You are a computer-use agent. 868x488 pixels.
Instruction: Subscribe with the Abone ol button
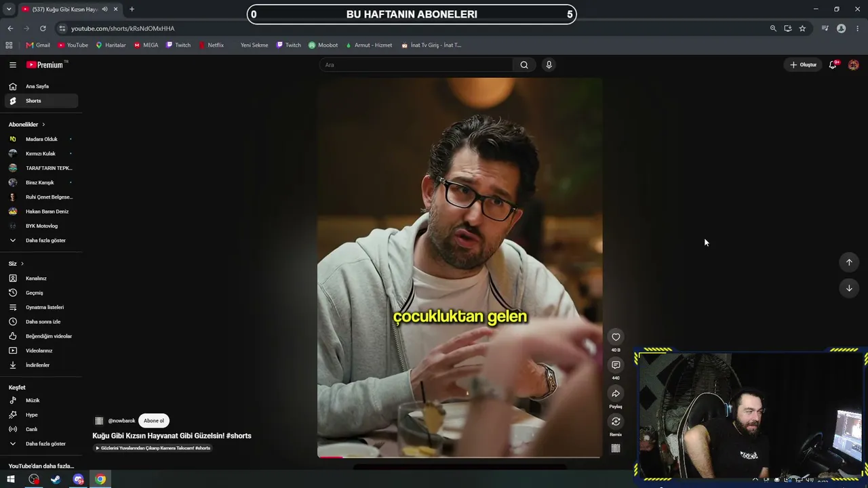[x=154, y=421]
